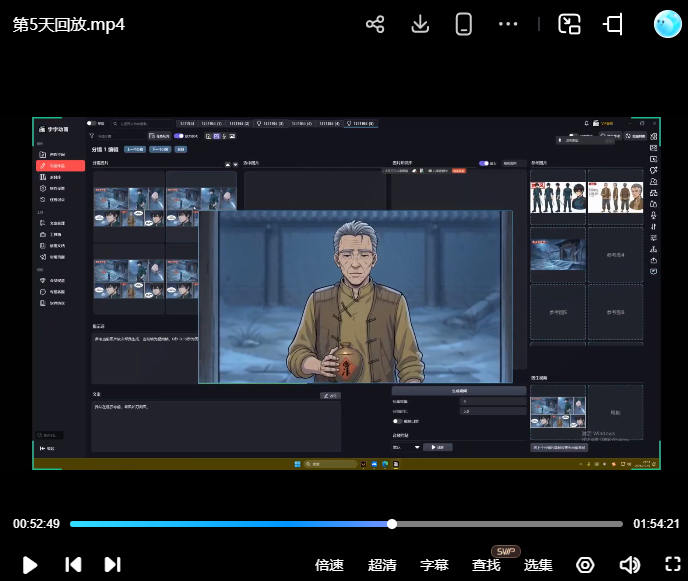Toggle 字幕 subtitles
This screenshot has width=688, height=581.
[x=434, y=565]
